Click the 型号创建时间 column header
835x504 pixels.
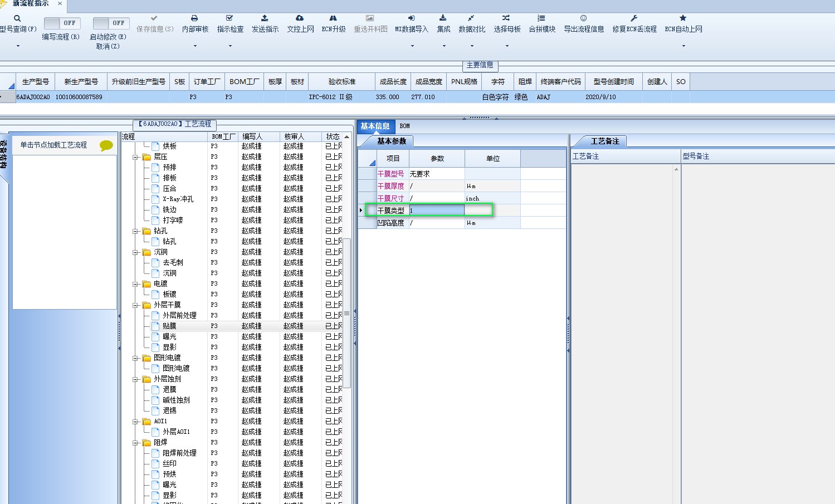[614, 81]
